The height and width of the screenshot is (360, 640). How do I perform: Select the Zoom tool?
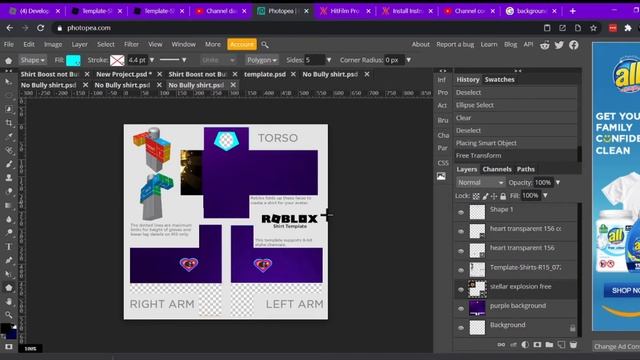pos(9,315)
